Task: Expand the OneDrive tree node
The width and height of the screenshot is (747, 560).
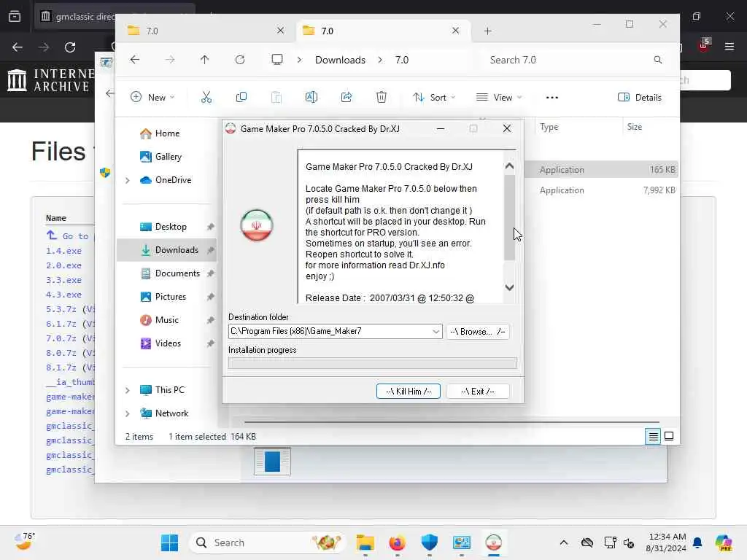Action: [127, 181]
